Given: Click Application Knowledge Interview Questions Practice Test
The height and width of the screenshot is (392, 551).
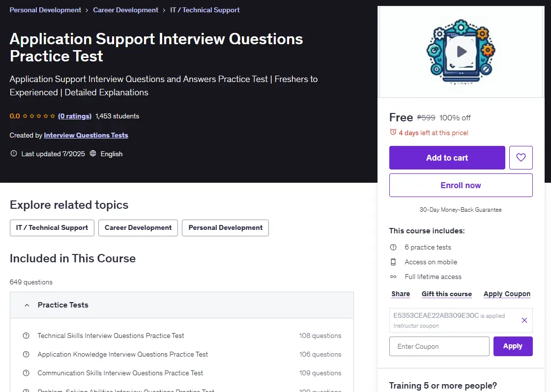Looking at the screenshot, I should point(123,354).
